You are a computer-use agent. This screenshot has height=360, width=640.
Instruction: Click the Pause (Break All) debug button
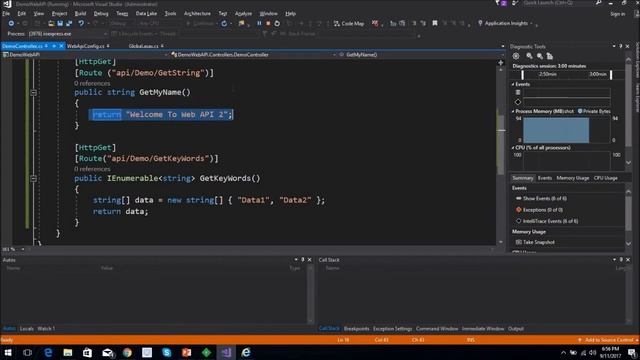coord(259,23)
